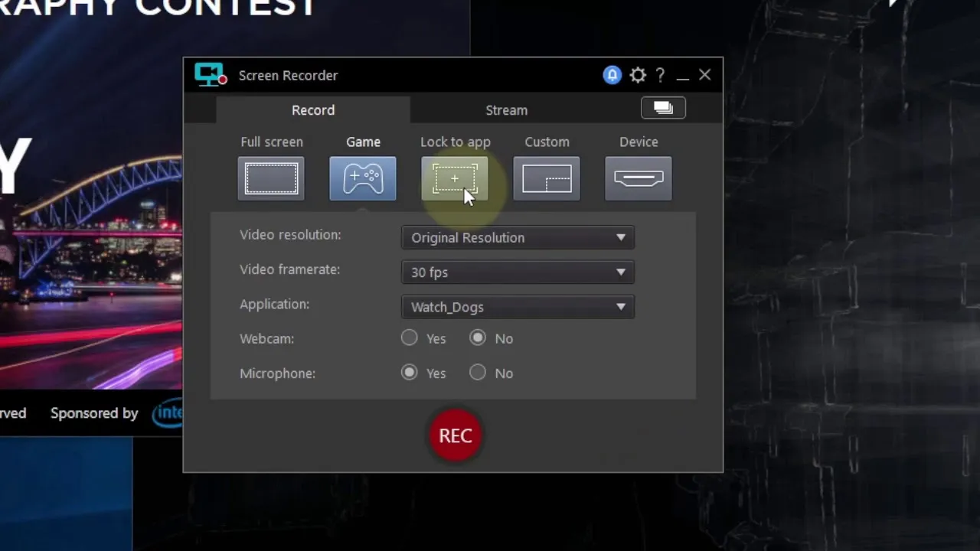Choose the Lock to app mode icon
The image size is (980, 551).
pyautogui.click(x=455, y=179)
